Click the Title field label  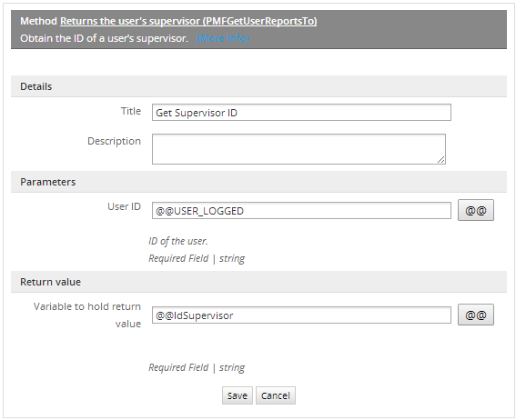click(131, 111)
